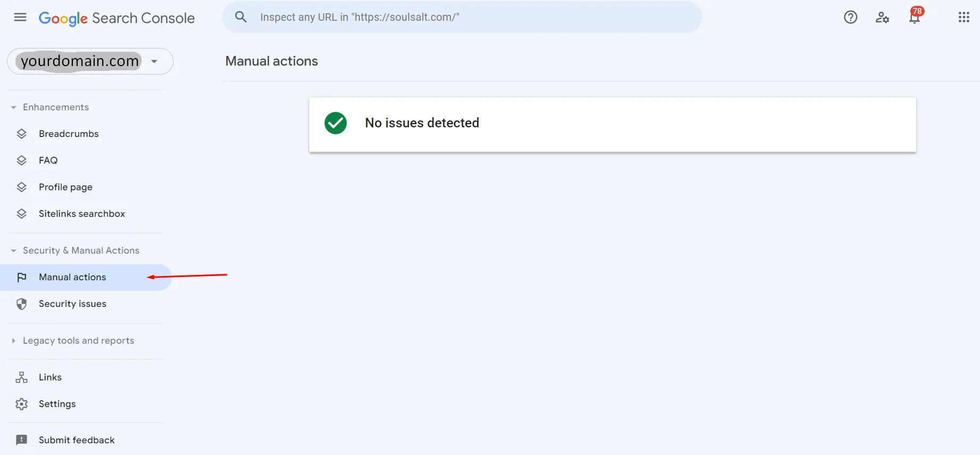Select Manual actions in the sidebar
The height and width of the screenshot is (455, 980).
click(72, 277)
